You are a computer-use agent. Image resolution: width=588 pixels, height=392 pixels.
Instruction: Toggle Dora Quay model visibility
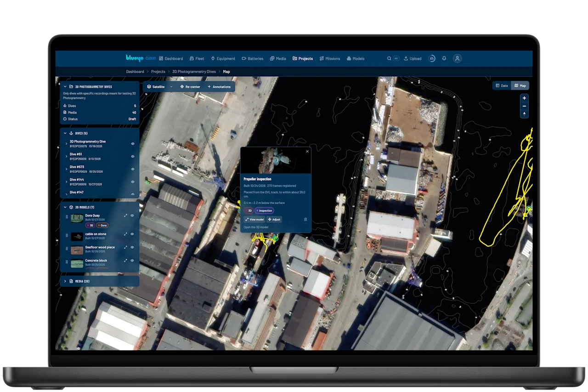[x=132, y=216]
